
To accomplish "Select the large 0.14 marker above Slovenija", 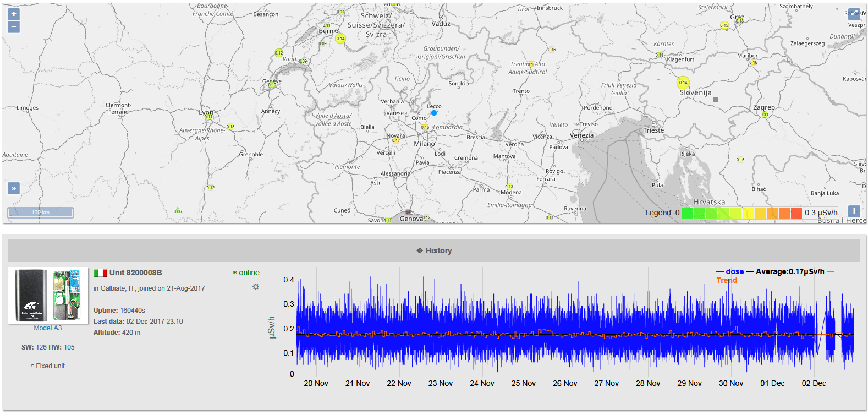I will pos(683,83).
